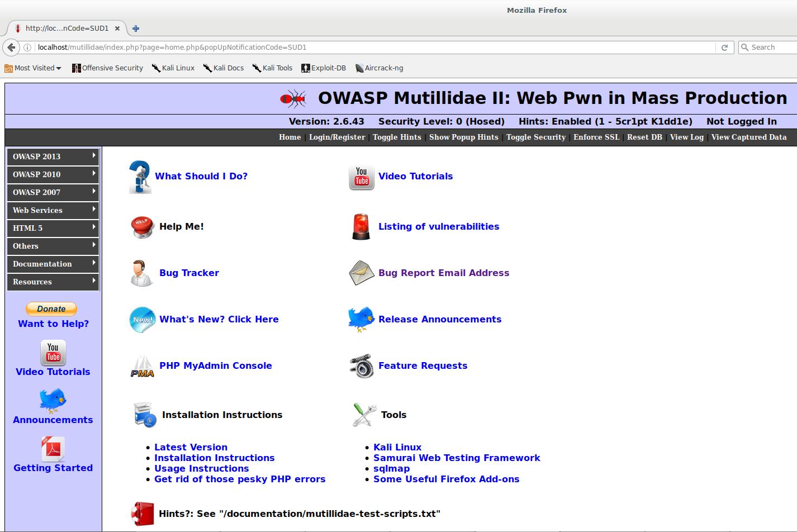
Task: Open View Captured Data in the top menu
Action: 749,137
